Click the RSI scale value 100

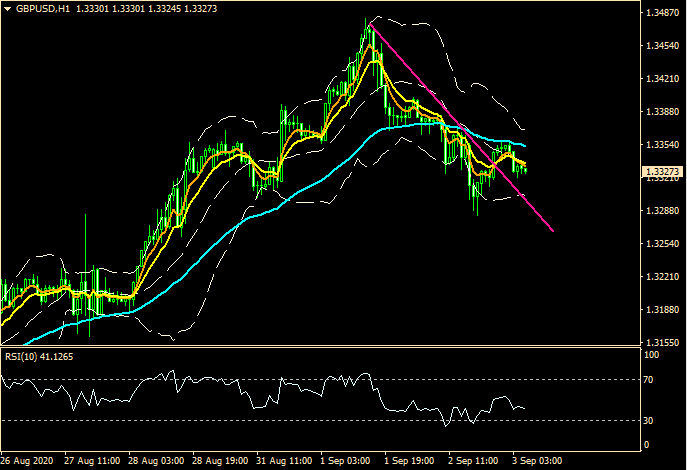click(x=653, y=355)
